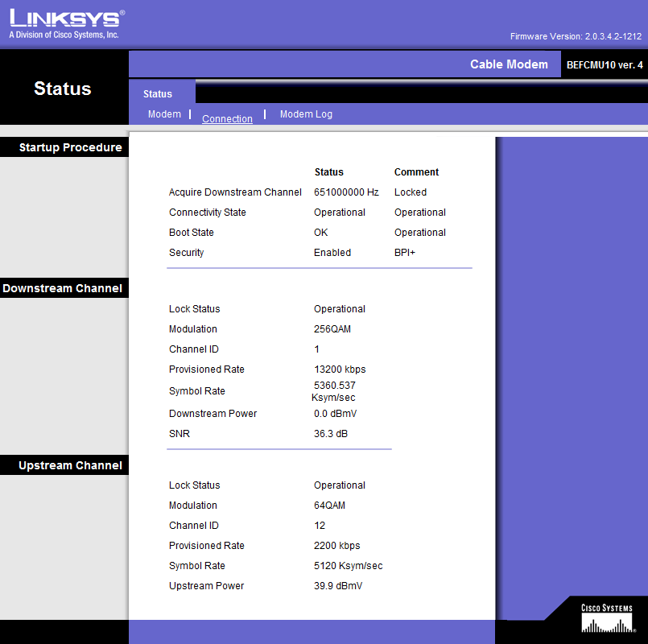
Task: Click the downstream Channel ID value 1
Action: coord(316,349)
